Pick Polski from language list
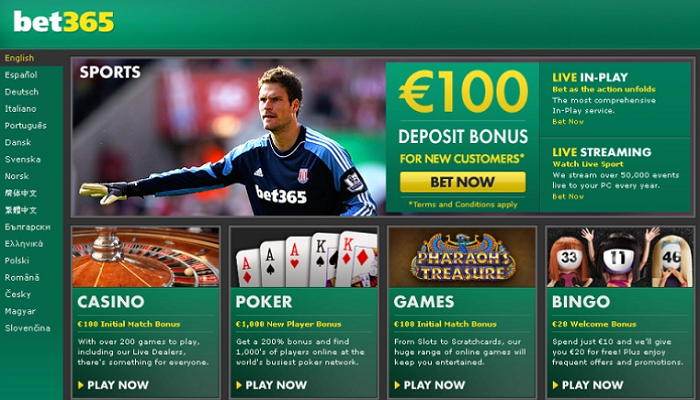 17,261
